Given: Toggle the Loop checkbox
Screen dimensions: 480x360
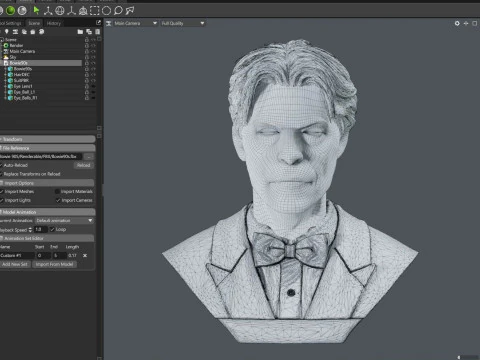Looking at the screenshot, I should [52, 230].
